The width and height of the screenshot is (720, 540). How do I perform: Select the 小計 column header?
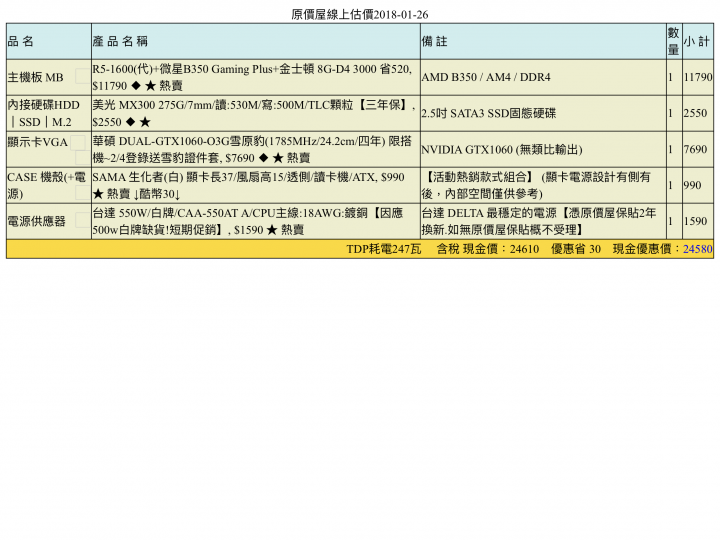[x=698, y=41]
